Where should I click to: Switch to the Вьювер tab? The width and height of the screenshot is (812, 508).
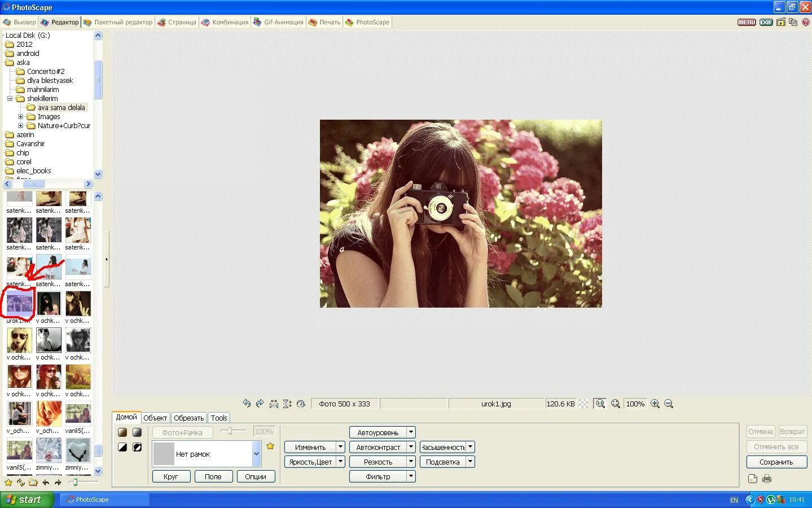pyautogui.click(x=19, y=22)
